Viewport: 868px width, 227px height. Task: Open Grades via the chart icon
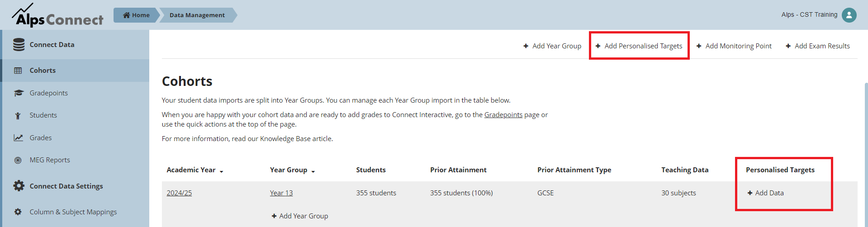point(18,137)
